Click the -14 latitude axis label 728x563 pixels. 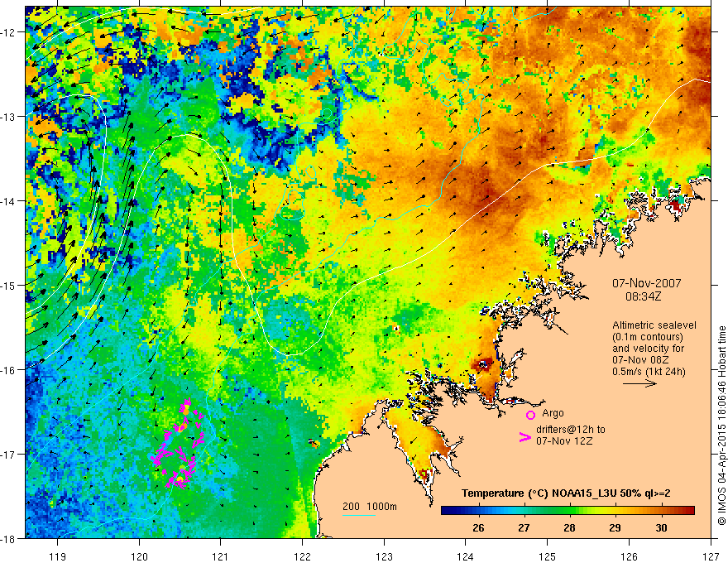9,201
